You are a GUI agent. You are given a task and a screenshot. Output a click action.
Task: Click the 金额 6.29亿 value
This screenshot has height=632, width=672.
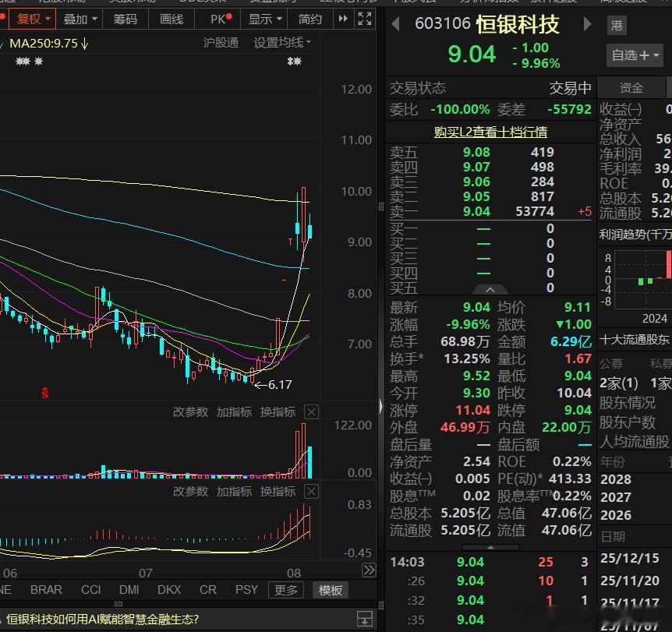[x=571, y=341]
